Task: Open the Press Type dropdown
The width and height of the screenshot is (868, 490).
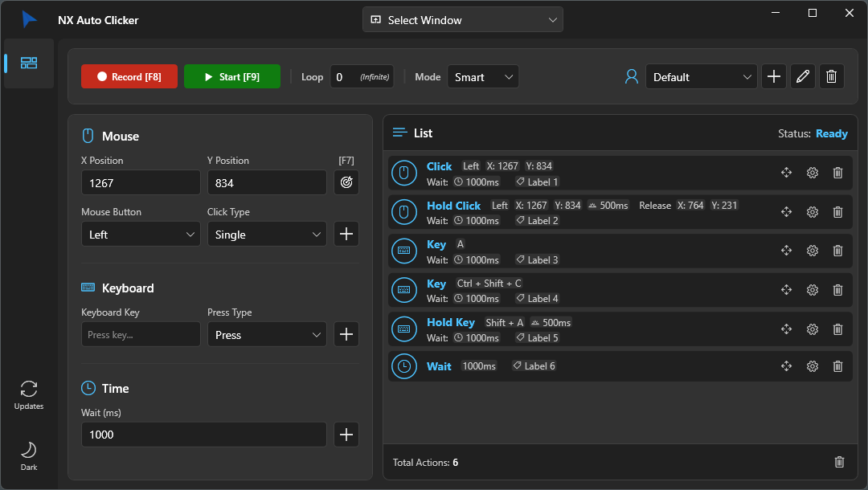Action: point(267,335)
